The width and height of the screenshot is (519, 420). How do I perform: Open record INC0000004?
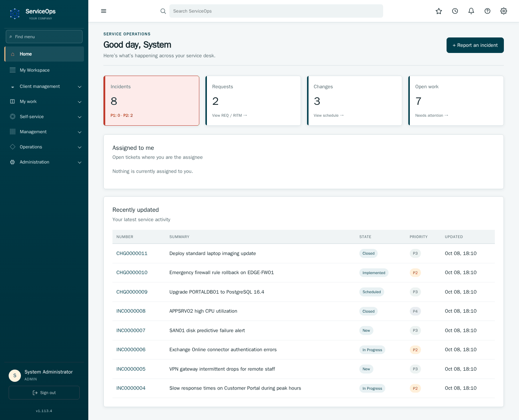pos(131,388)
